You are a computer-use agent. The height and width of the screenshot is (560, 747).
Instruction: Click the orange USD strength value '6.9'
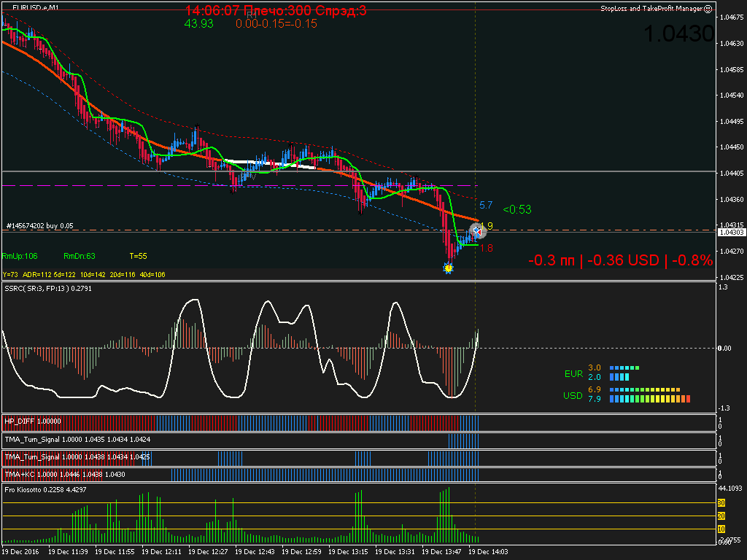coord(595,389)
